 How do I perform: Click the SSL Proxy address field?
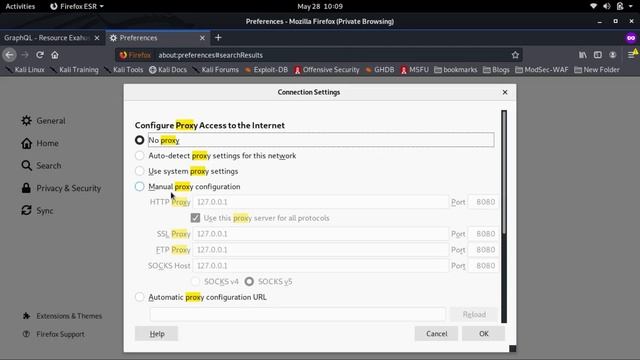(320, 233)
